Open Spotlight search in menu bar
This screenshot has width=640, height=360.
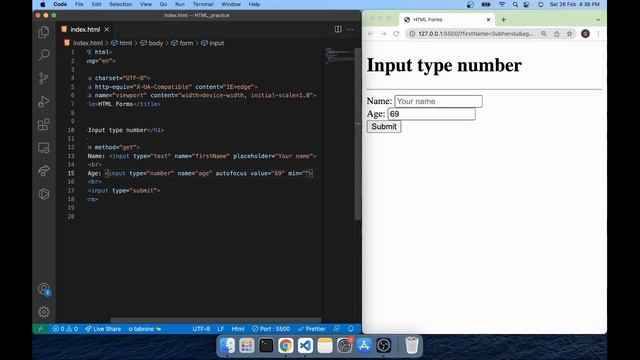coord(515,4)
